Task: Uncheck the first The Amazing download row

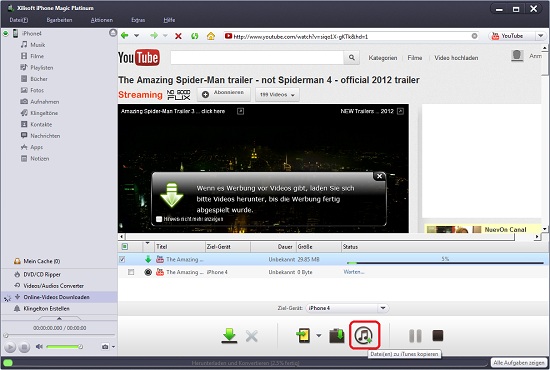Action: [x=122, y=260]
